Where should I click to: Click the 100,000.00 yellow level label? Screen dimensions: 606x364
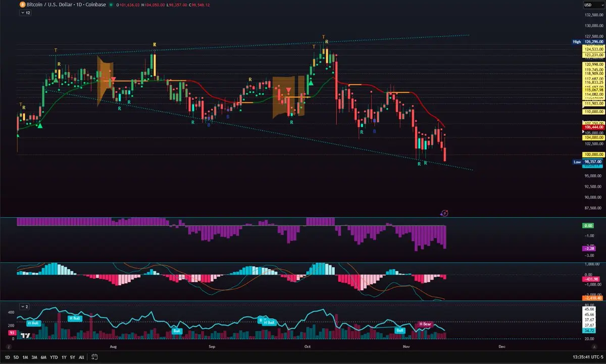(593, 154)
